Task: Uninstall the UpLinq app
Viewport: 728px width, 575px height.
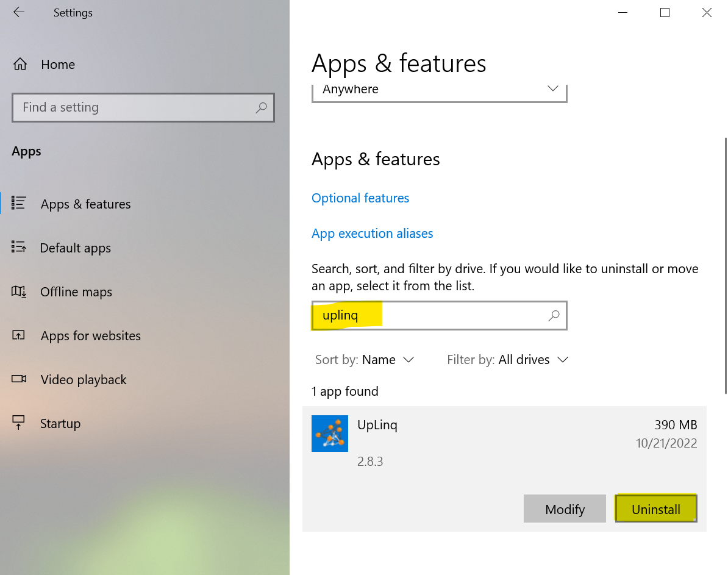Action: click(656, 509)
